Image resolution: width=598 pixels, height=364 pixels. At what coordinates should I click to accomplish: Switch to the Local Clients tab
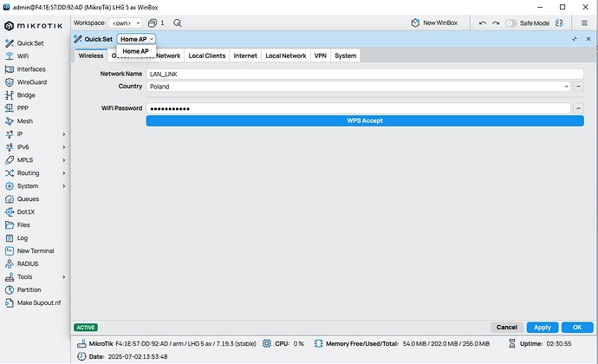(x=207, y=55)
